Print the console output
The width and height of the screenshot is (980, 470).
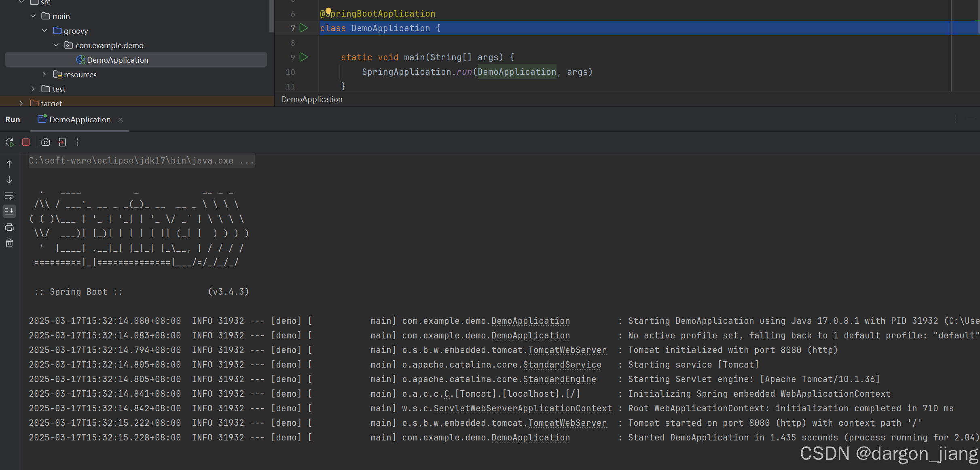[x=9, y=227]
